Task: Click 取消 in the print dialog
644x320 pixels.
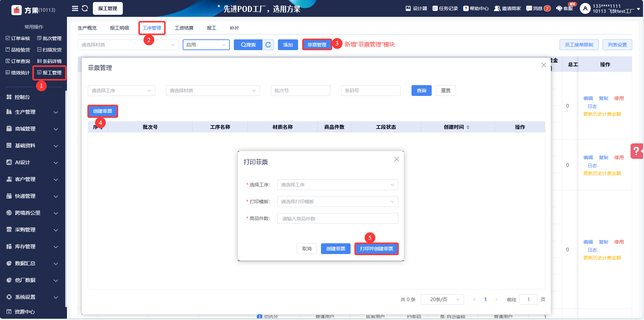Action: 307,249
